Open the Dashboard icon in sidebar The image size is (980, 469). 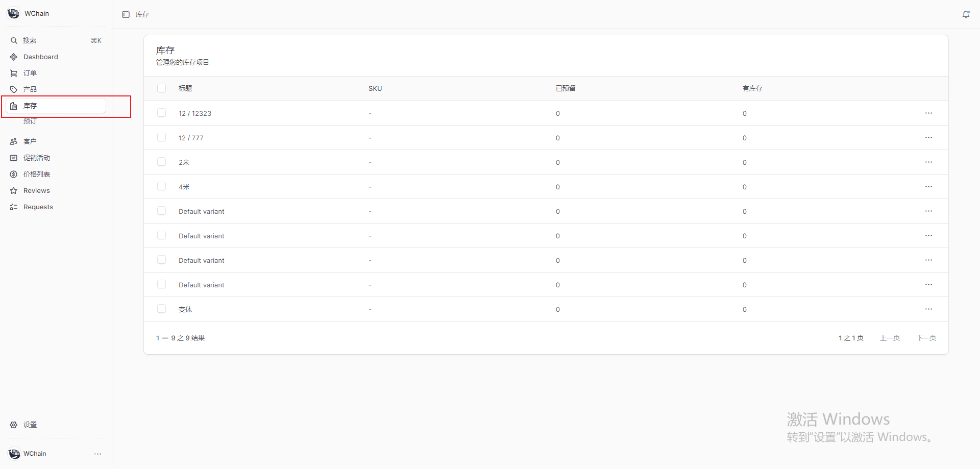[x=14, y=57]
